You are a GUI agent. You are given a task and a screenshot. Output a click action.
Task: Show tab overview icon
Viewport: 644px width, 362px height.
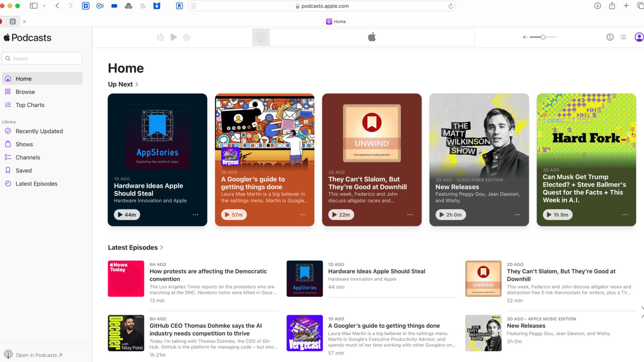pos(640,6)
